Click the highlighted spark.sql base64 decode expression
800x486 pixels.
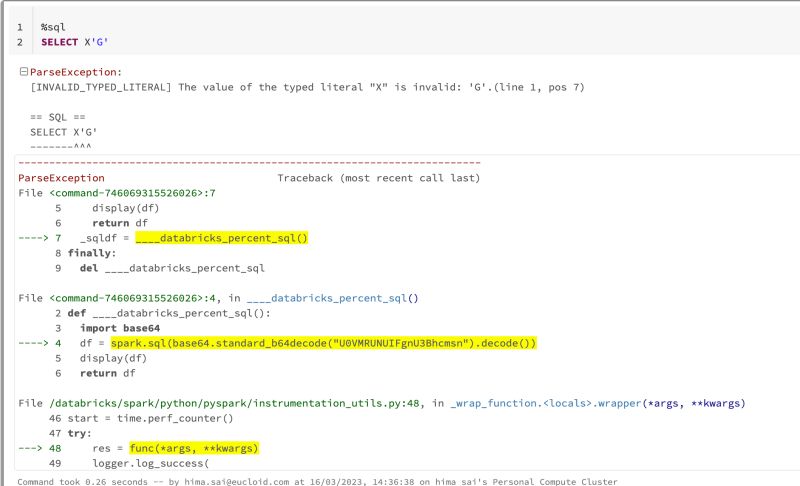(x=323, y=343)
